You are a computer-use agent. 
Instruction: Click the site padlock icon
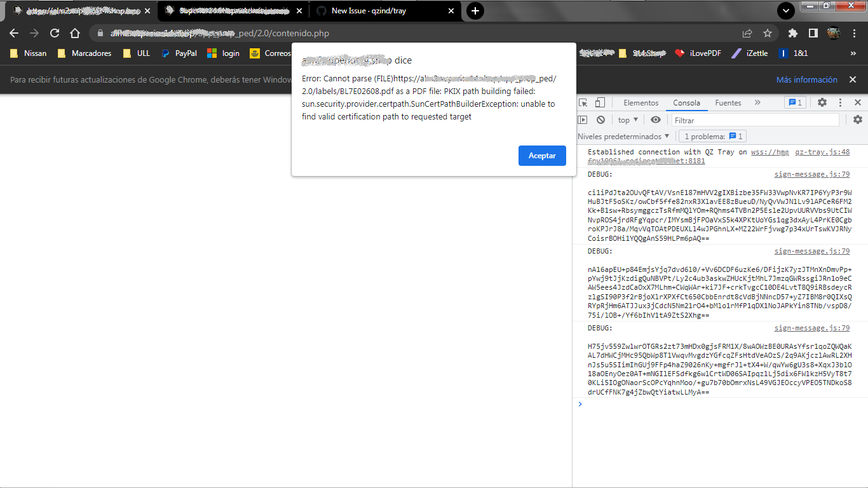tap(100, 33)
